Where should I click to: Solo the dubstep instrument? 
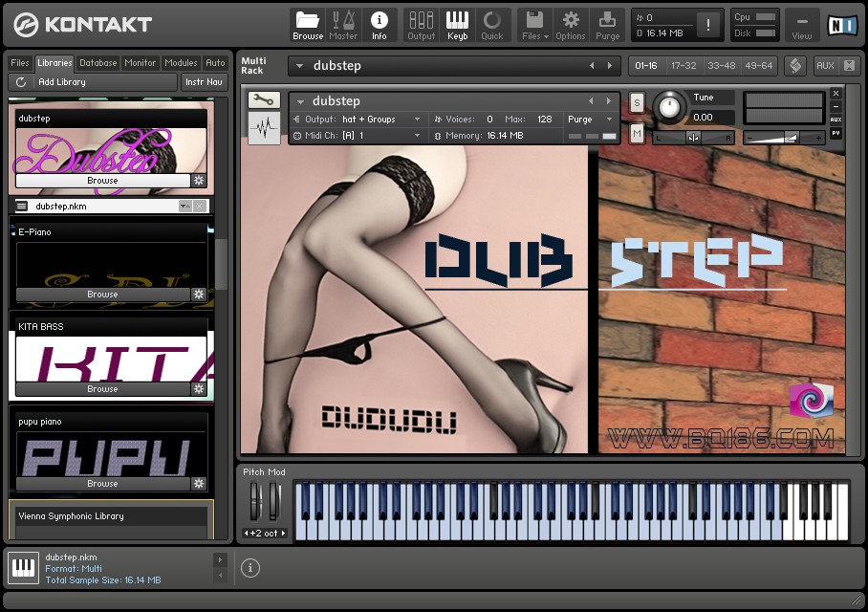click(x=637, y=102)
